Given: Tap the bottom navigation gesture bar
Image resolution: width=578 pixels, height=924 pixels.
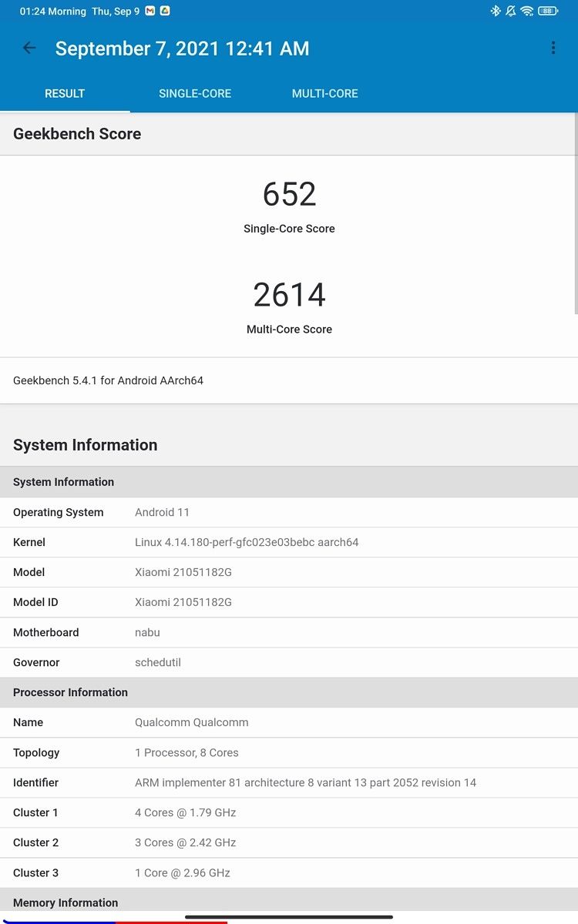Looking at the screenshot, I should click(289, 917).
